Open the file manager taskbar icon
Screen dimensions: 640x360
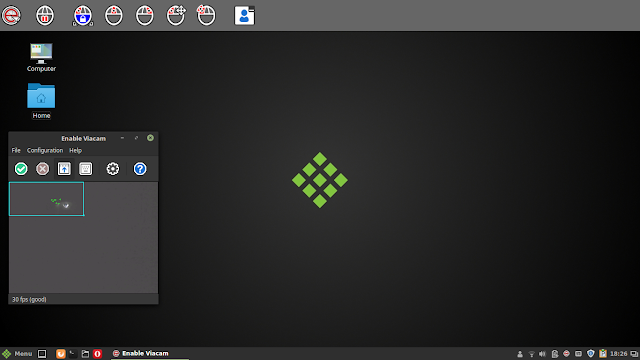click(x=85, y=353)
